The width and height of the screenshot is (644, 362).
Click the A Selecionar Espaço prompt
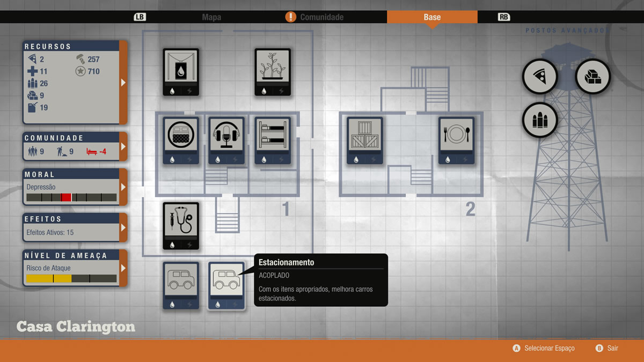point(544,348)
